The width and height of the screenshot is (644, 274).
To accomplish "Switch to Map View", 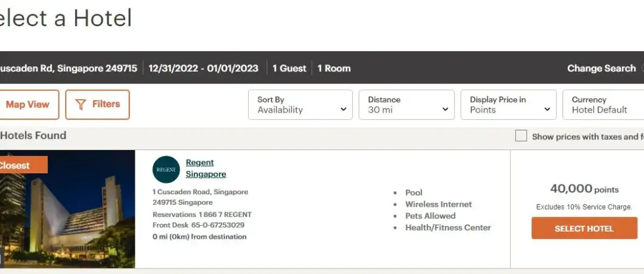I will (x=27, y=104).
